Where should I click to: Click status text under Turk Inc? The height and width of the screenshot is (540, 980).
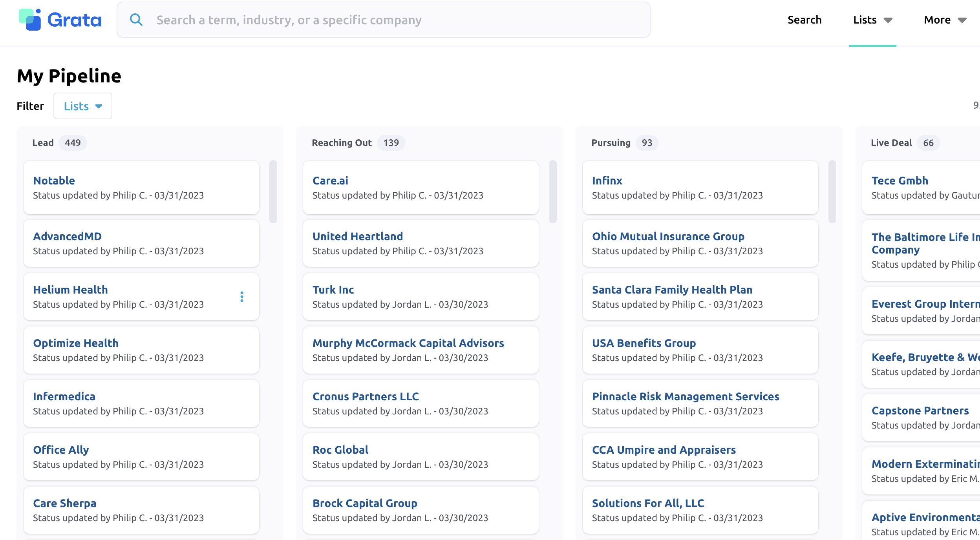[400, 305]
